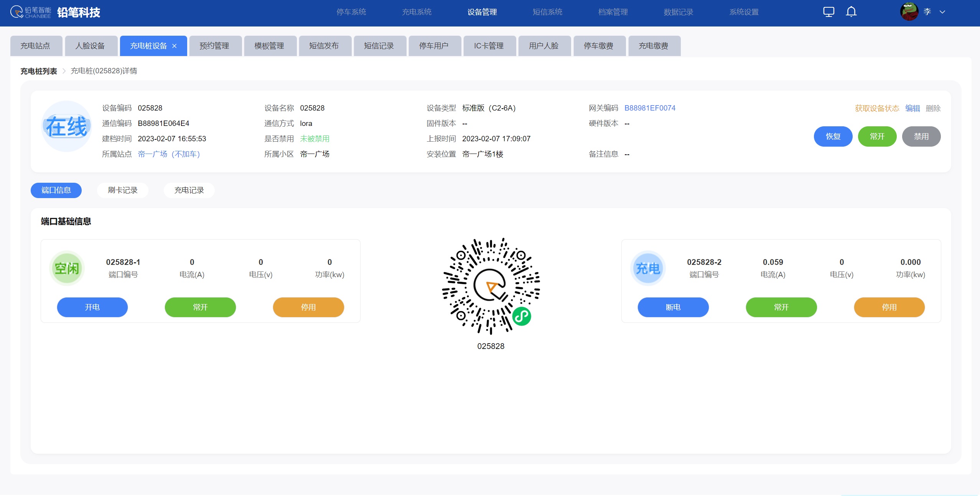Open the 设备管理 top menu
The height and width of the screenshot is (496, 980).
482,12
